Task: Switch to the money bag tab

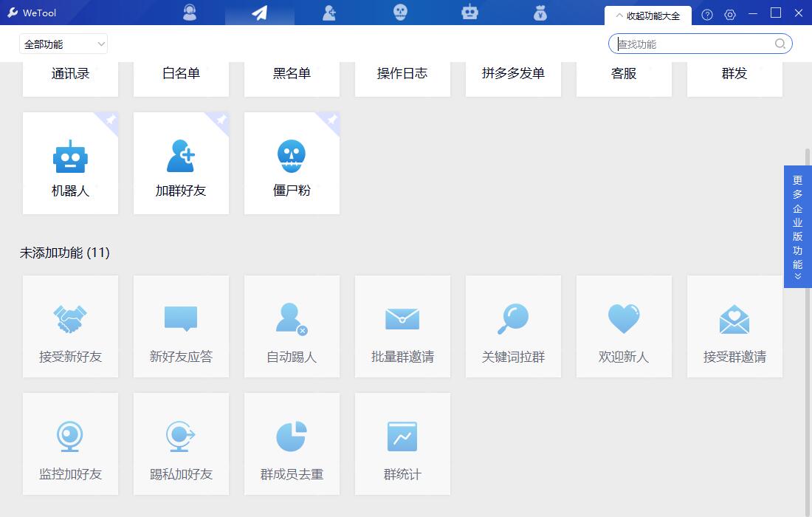Action: point(540,13)
